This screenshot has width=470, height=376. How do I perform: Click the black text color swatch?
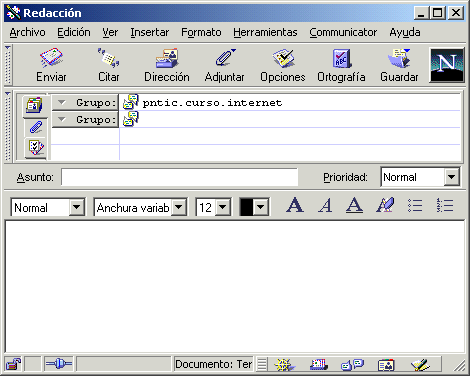tap(247, 207)
